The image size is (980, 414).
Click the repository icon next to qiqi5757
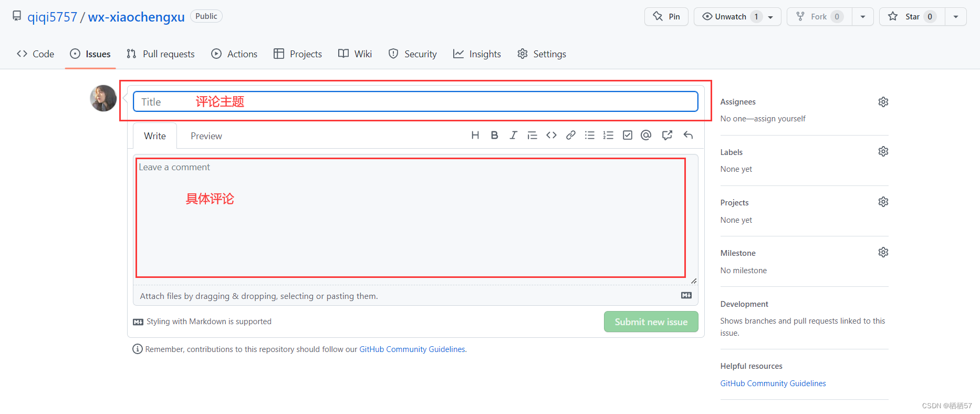pyautogui.click(x=17, y=16)
